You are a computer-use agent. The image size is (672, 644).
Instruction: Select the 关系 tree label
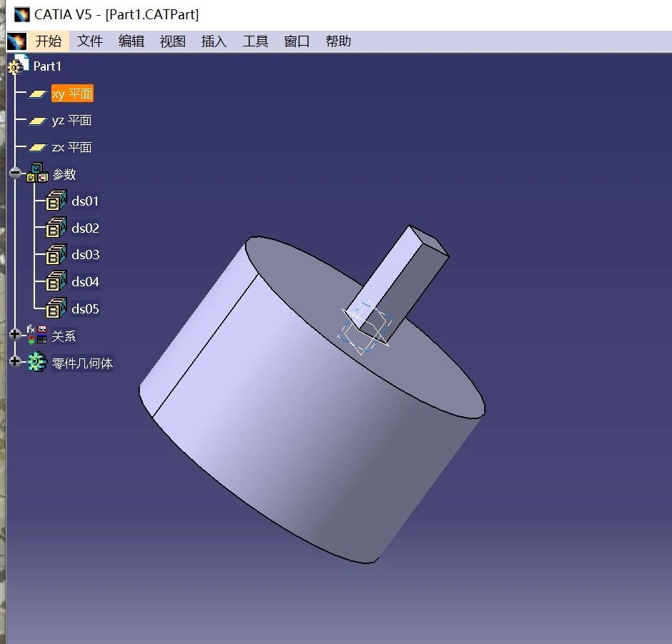[64, 336]
